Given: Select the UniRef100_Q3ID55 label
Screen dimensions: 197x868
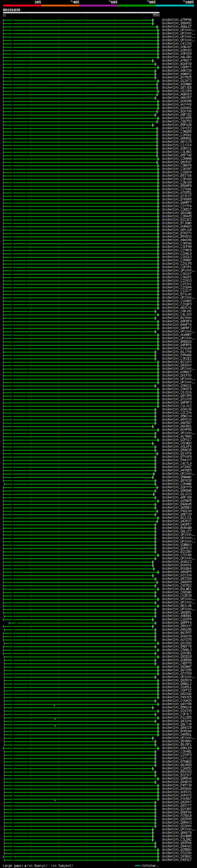Looking at the screenshot, I should tap(176, 118).
